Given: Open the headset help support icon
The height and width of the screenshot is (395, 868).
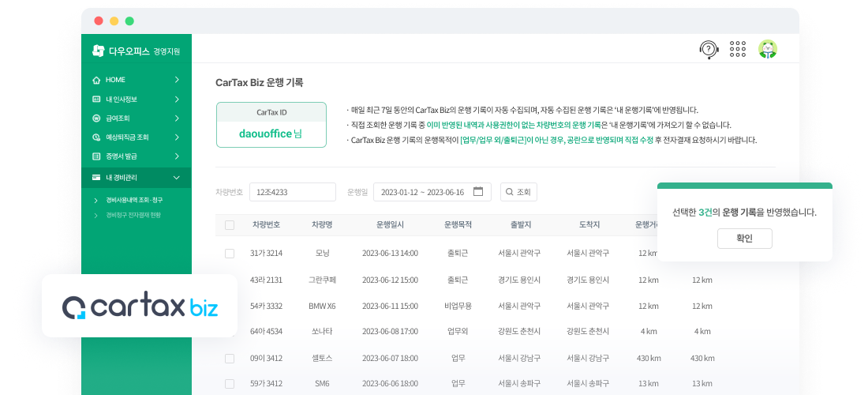Looking at the screenshot, I should pos(709,49).
